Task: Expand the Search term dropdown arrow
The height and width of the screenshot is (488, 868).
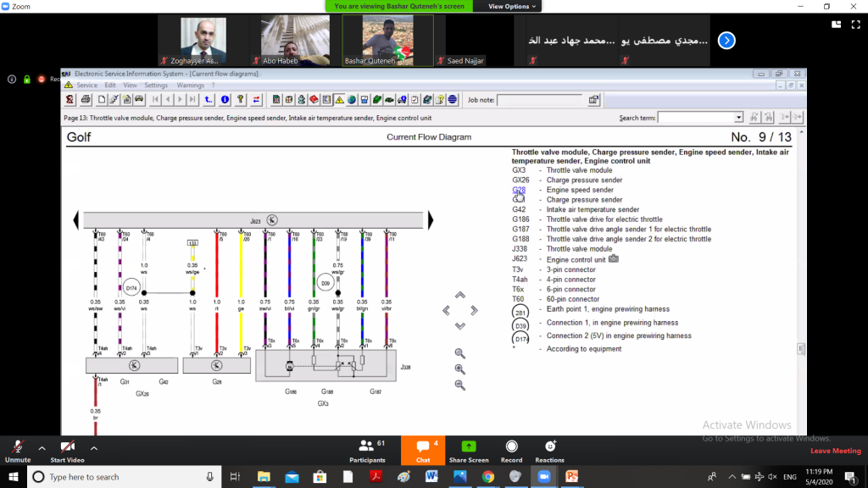Action: click(738, 117)
